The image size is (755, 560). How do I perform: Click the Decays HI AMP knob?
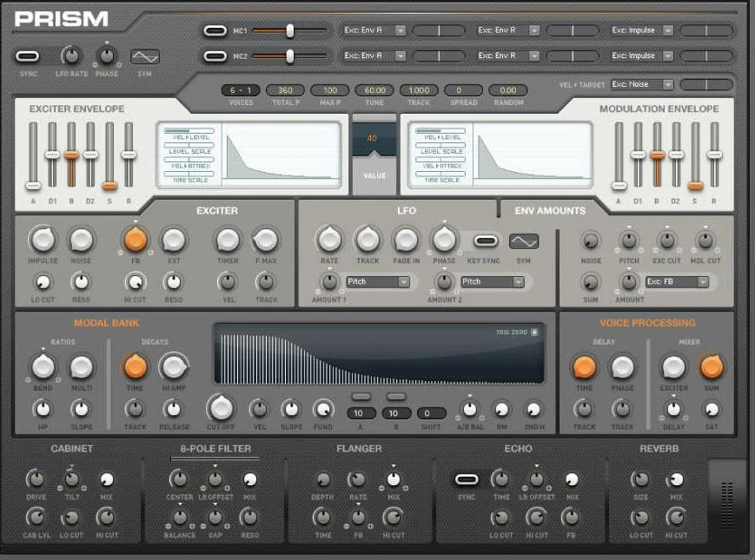coord(174,367)
